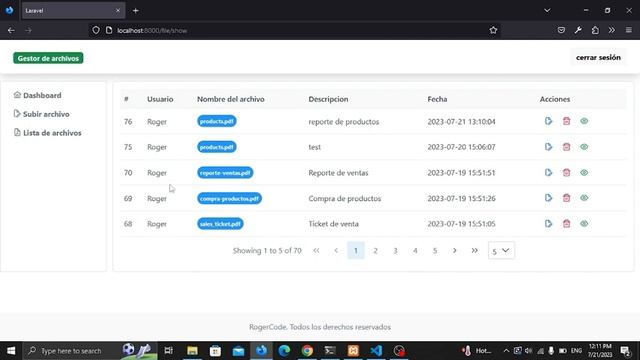Click products.pdf badge in row 76
Image resolution: width=640 pixels, height=360 pixels.
(x=217, y=121)
